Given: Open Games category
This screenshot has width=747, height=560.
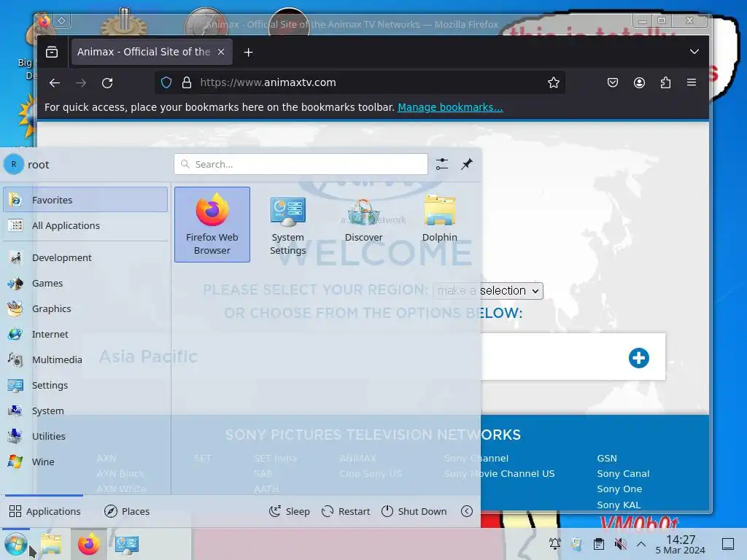Looking at the screenshot, I should [x=85, y=284].
